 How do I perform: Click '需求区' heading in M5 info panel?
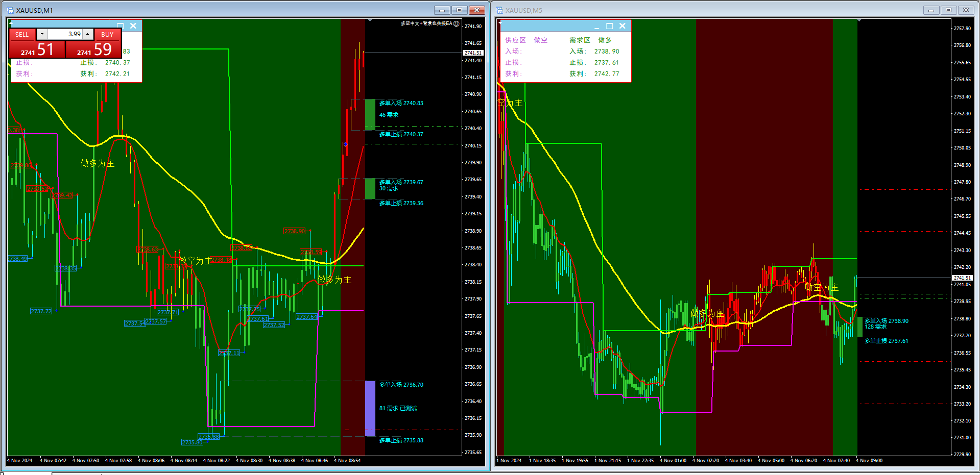click(580, 40)
